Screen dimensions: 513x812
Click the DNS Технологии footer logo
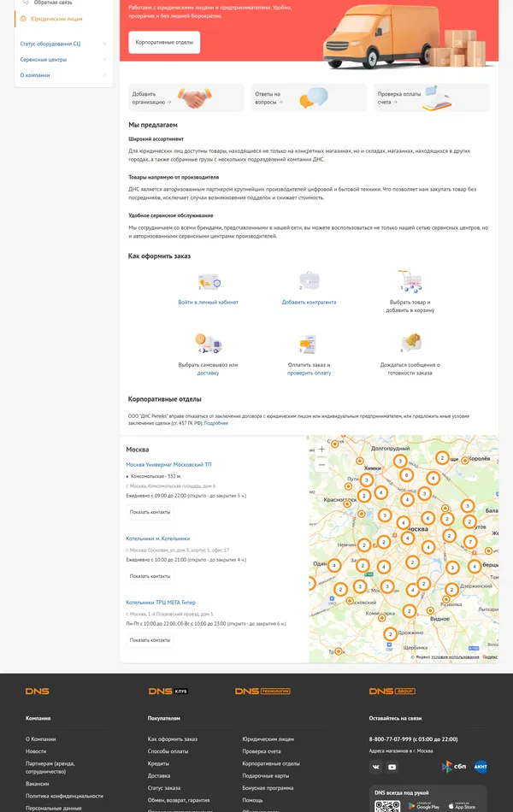pyautogui.click(x=262, y=691)
